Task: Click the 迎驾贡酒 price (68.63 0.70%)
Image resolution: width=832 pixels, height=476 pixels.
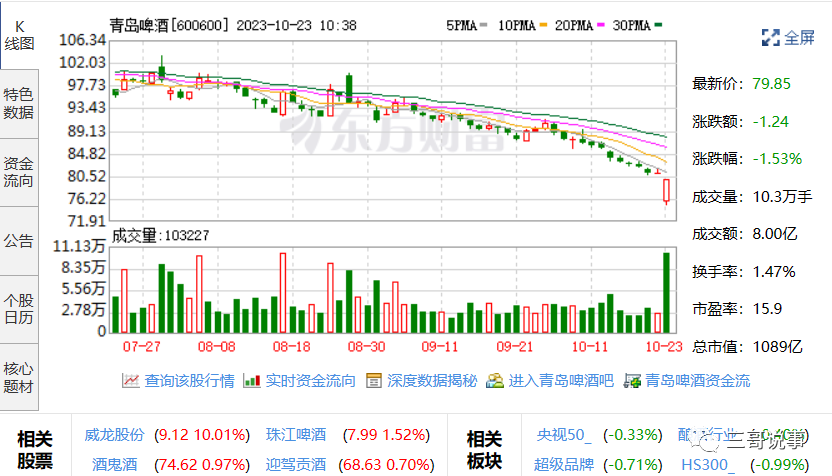Action: click(x=386, y=465)
